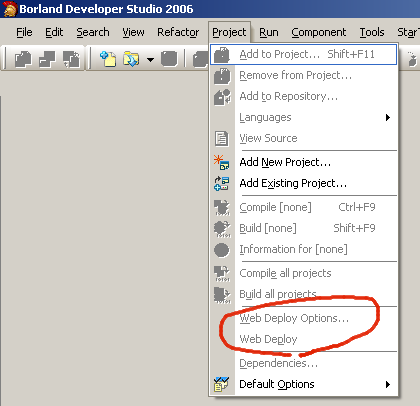This screenshot has width=420, height=406.
Task: Click the View Source document icon
Action: (x=221, y=138)
